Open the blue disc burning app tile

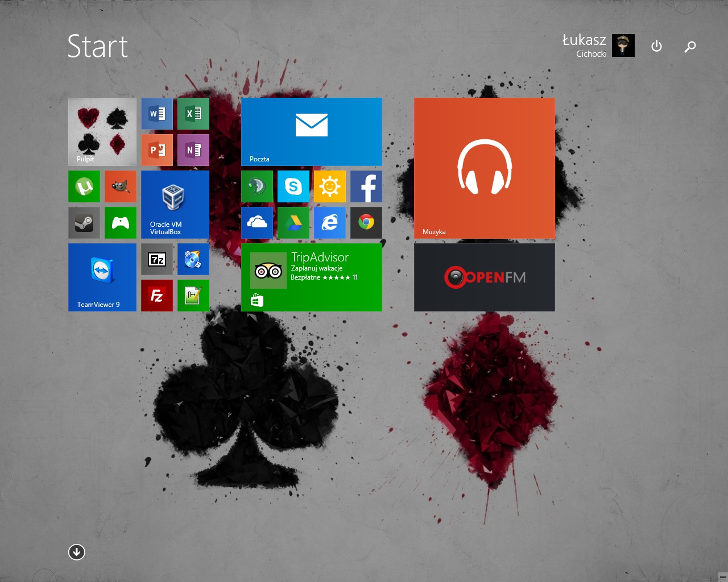tap(193, 259)
